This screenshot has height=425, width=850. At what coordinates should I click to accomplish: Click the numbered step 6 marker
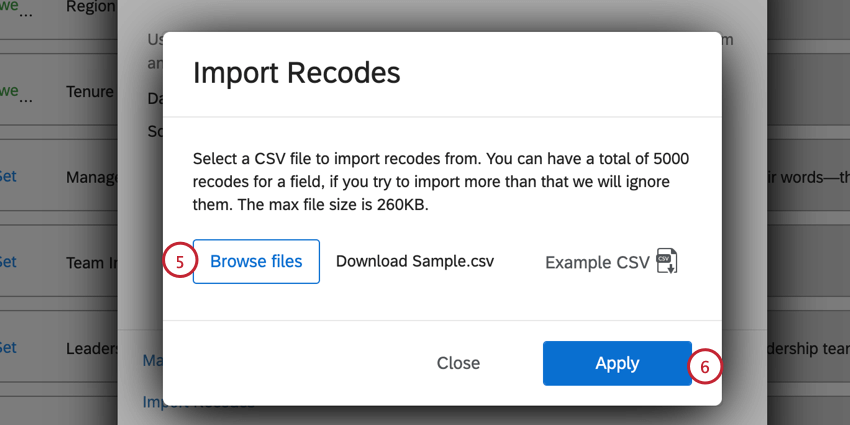[x=704, y=366]
